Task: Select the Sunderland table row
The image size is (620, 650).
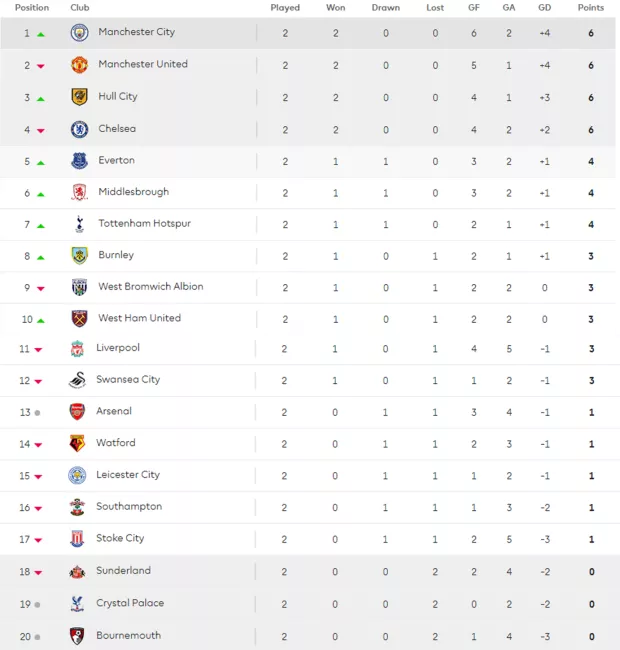Action: pyautogui.click(x=308, y=571)
